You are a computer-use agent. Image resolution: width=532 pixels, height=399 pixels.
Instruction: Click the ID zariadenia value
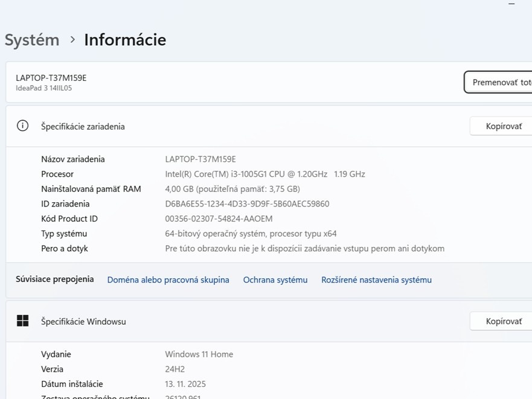[247, 204]
